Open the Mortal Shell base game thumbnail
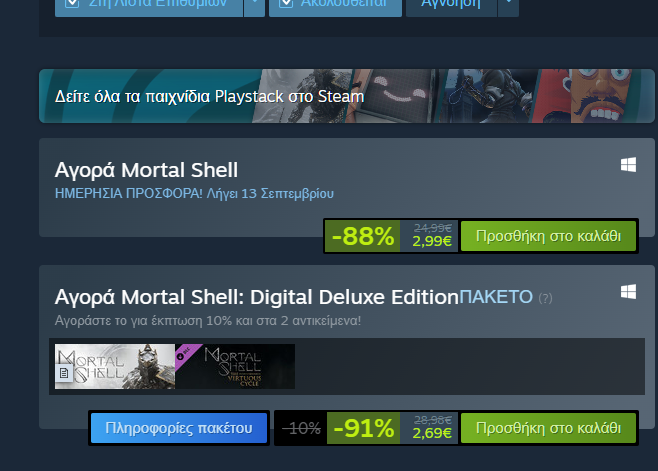 pos(115,366)
